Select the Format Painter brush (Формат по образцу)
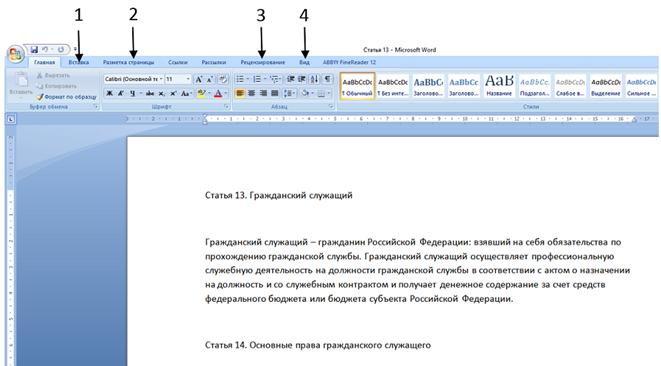The image size is (661, 366). pos(66,97)
